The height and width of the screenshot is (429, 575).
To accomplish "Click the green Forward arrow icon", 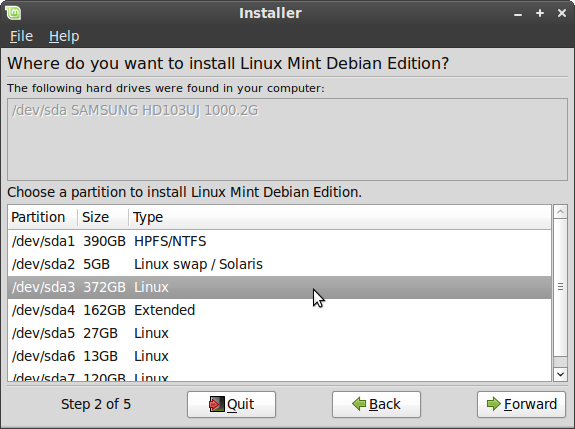I will click(494, 404).
